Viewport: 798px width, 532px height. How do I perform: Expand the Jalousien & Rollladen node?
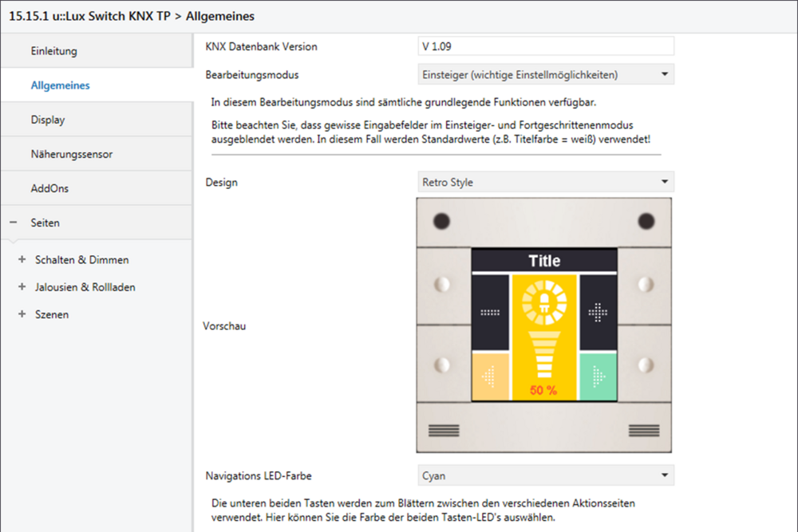coord(22,287)
